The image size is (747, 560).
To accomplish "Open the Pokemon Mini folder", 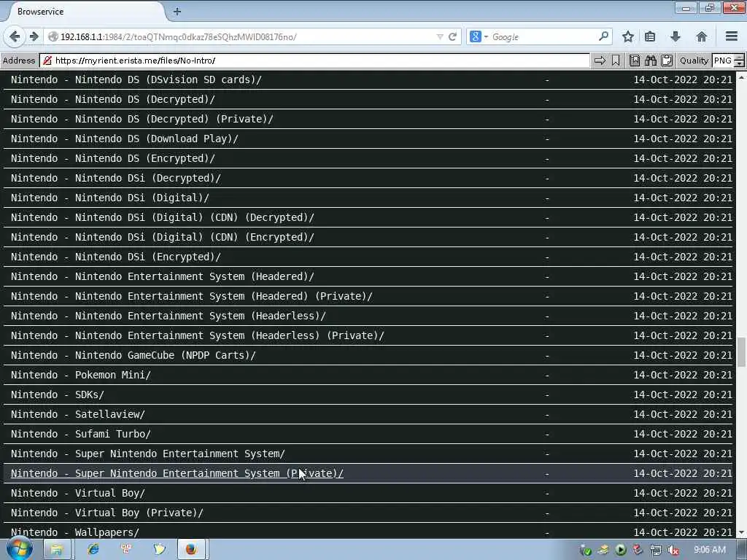I will tap(80, 375).
